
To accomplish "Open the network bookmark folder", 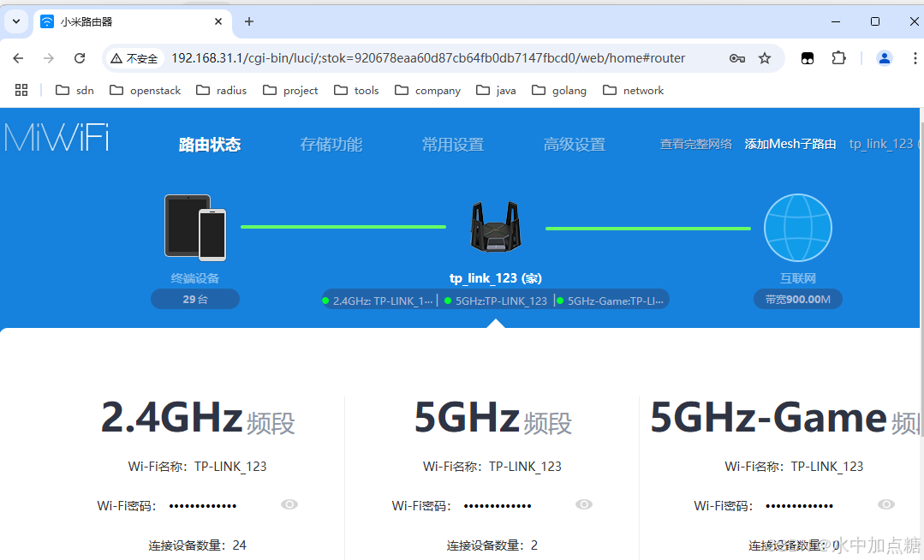I will [634, 90].
